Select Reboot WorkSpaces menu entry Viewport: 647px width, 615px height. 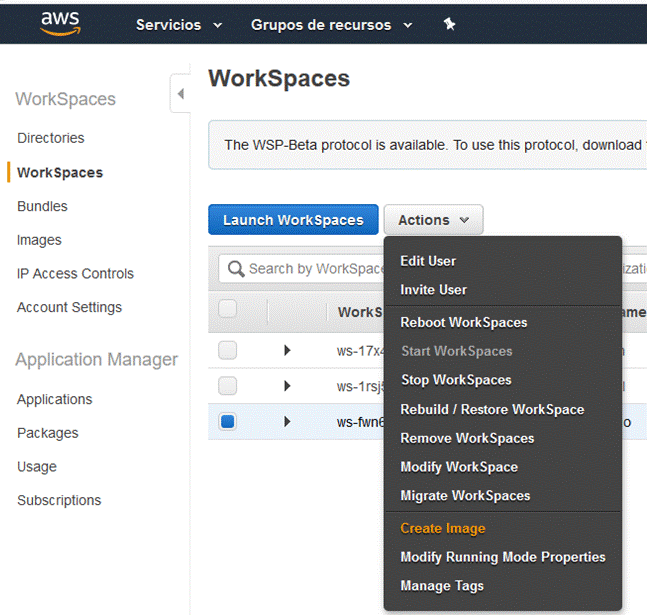464,322
